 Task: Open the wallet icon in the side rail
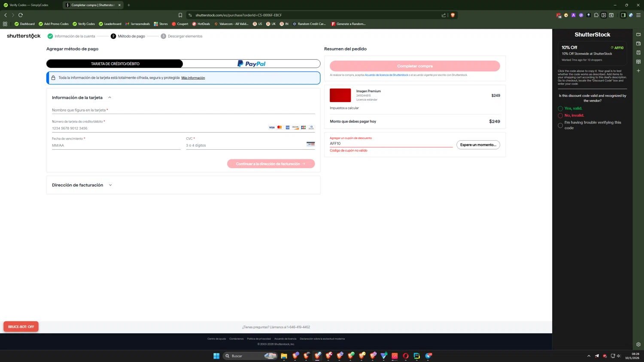pyautogui.click(x=638, y=44)
